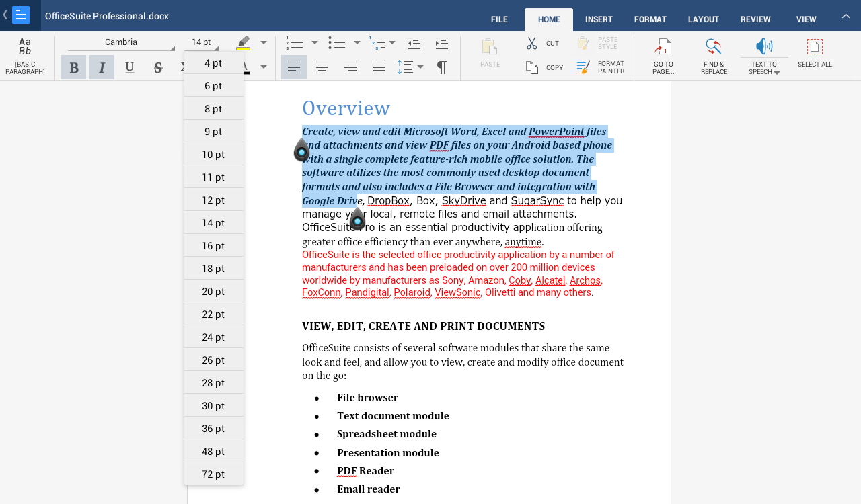Screen dimensions: 861x504
Task: Choose 36 pt font size
Action: pos(214,429)
